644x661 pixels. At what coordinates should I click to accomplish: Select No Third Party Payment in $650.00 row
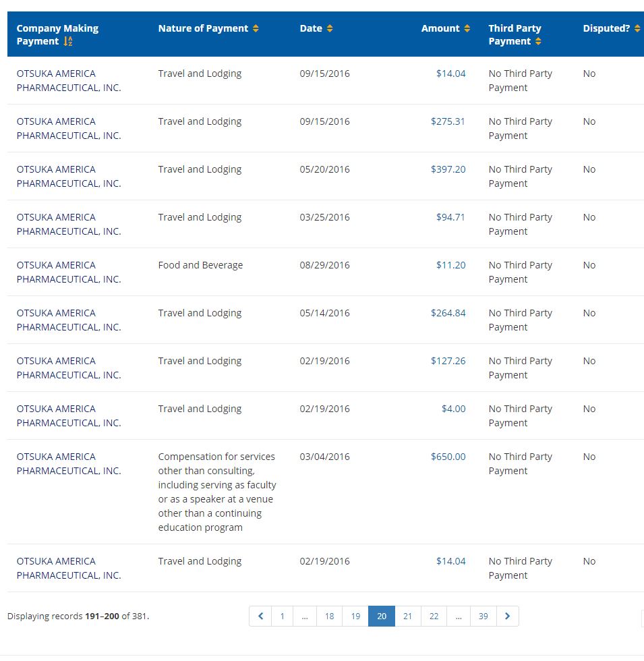520,464
